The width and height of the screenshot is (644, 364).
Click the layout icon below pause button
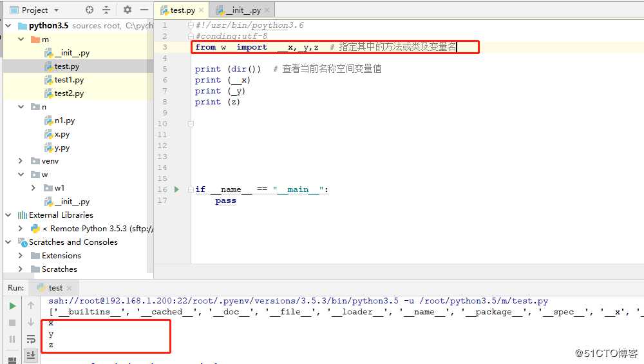12,359
